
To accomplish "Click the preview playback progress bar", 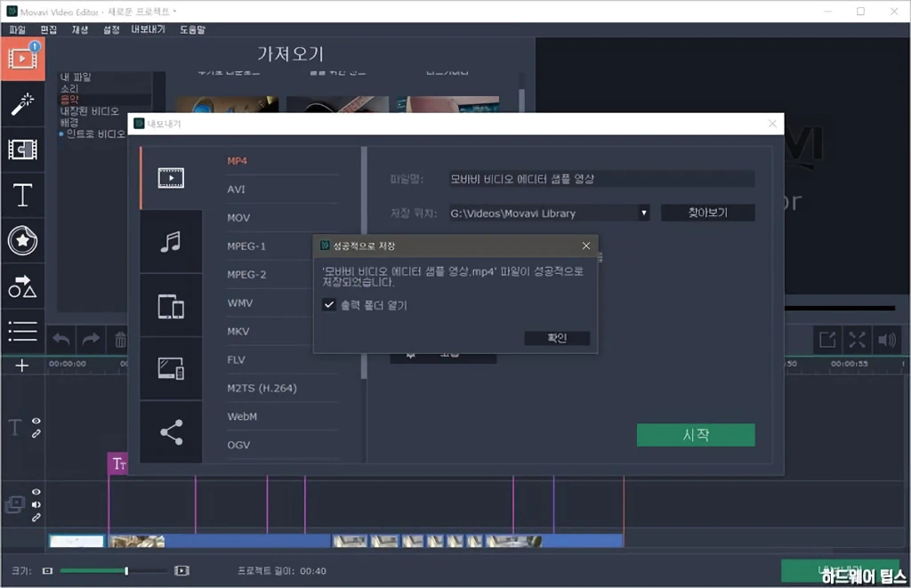I will coord(840,308).
